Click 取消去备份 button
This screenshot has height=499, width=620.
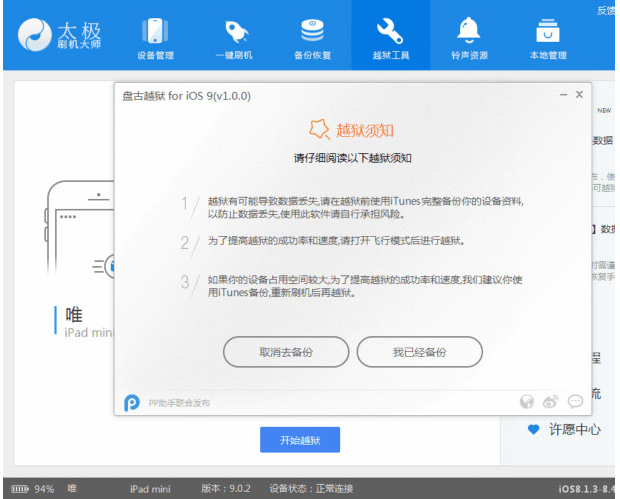pyautogui.click(x=286, y=352)
